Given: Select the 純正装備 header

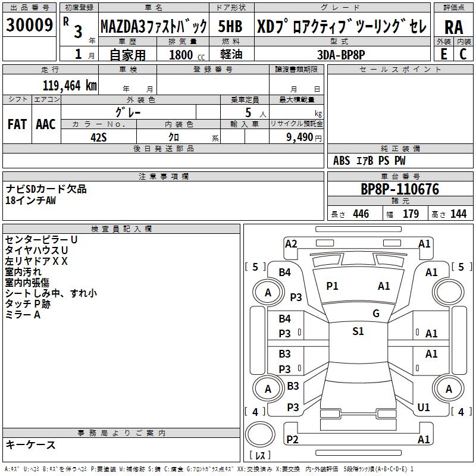Looking at the screenshot, I should pyautogui.click(x=400, y=148).
